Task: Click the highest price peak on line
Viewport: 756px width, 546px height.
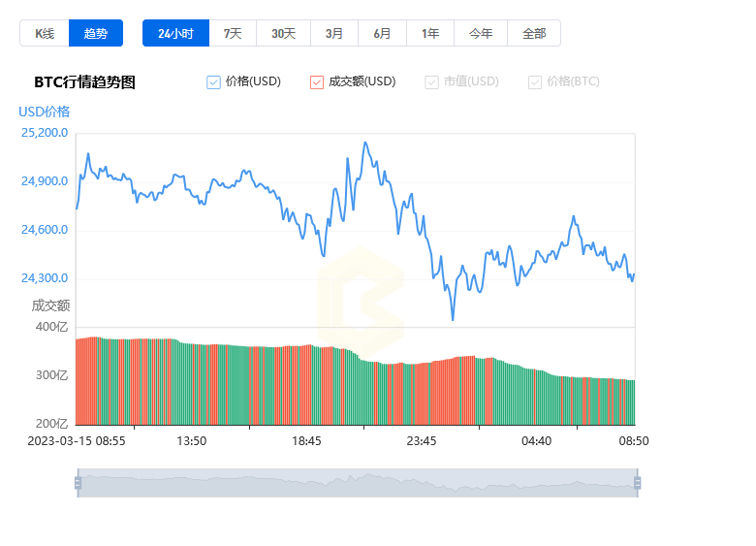Action: (365, 143)
